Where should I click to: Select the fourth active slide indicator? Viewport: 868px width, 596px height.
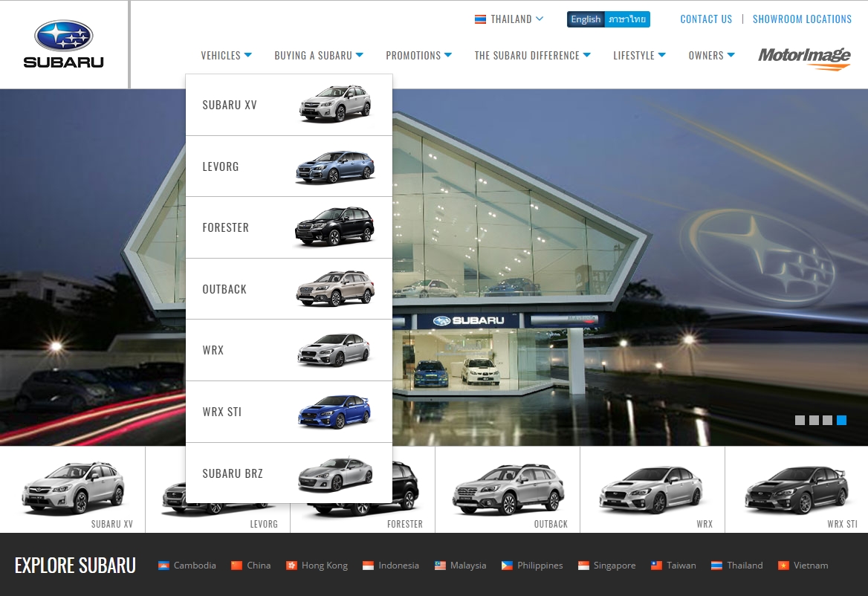click(x=841, y=420)
